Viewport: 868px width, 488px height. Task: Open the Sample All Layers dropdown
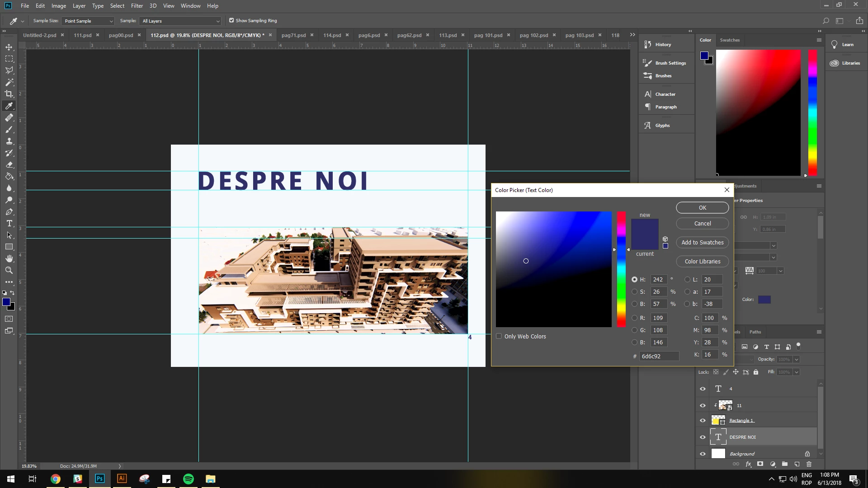tap(181, 21)
